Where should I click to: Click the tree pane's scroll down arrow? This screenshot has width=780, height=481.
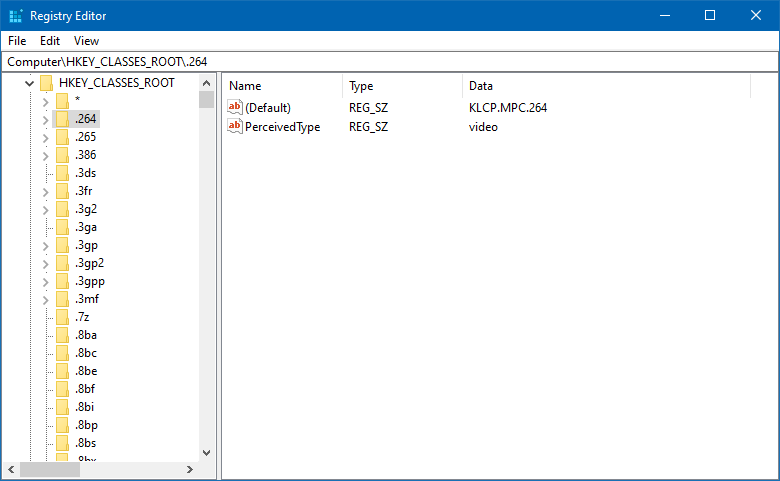coord(206,452)
